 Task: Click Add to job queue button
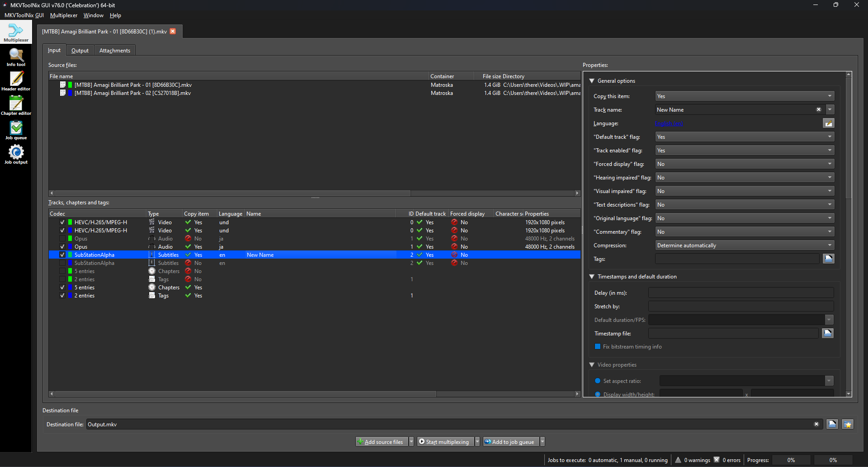(511, 442)
